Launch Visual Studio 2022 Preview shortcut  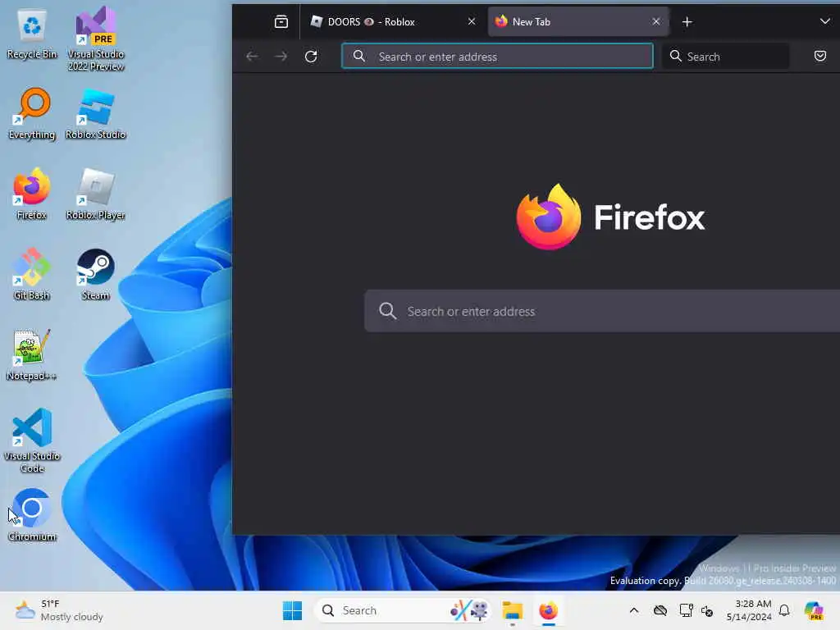click(95, 39)
